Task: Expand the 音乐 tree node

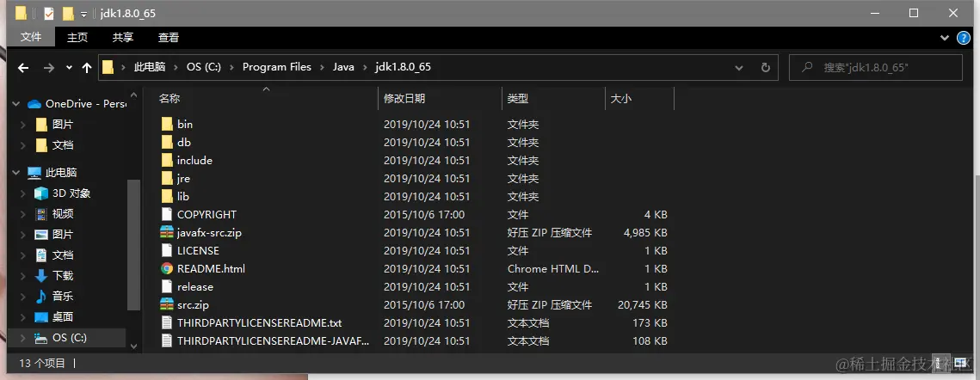Action: (x=23, y=297)
